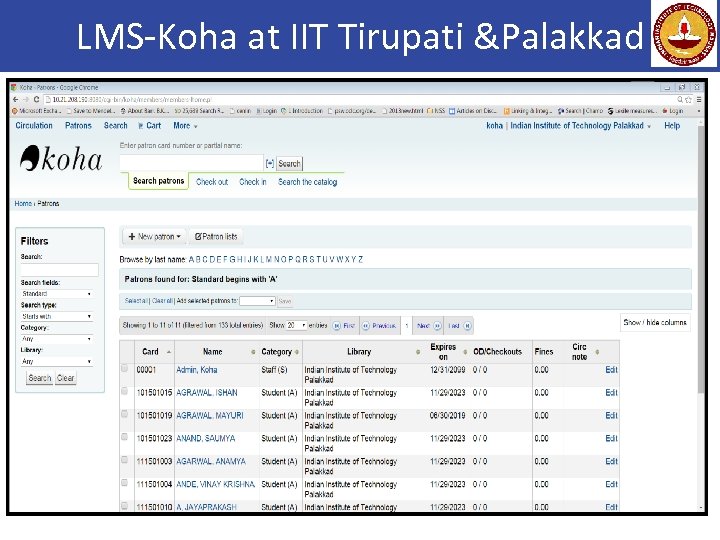Click the zoom magnifier icon in address bar
This screenshot has height=540, width=720.
680,100
